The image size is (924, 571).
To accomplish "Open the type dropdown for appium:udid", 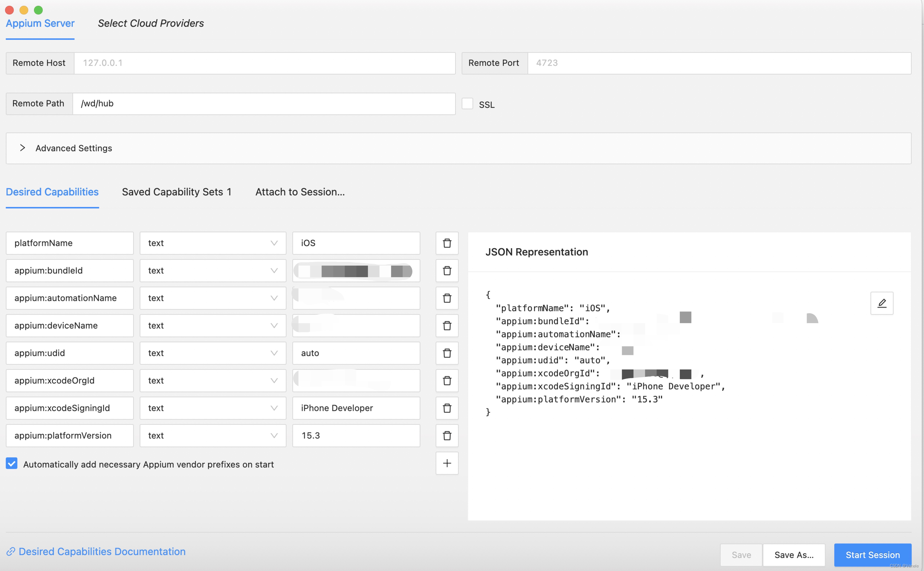I will [x=213, y=353].
